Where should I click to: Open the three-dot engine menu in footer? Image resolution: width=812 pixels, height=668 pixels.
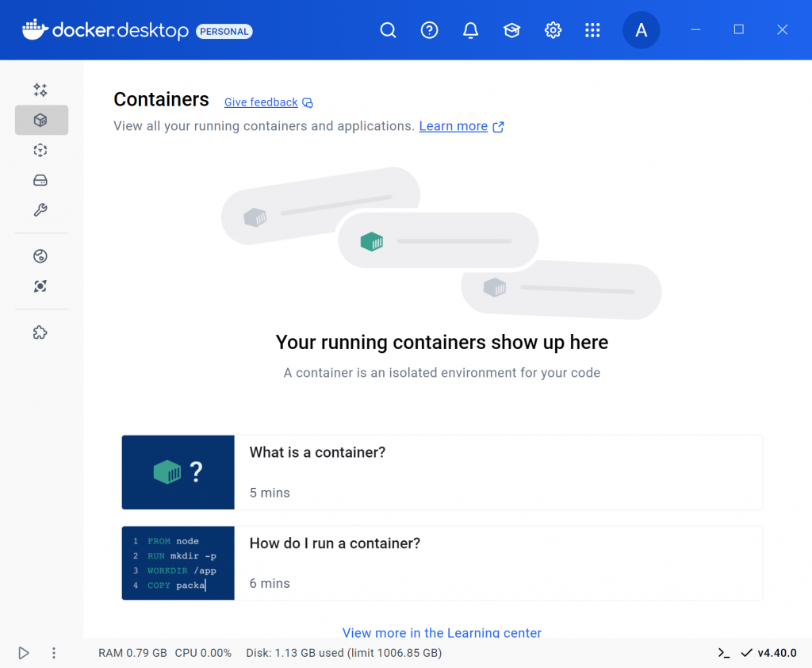(x=54, y=653)
